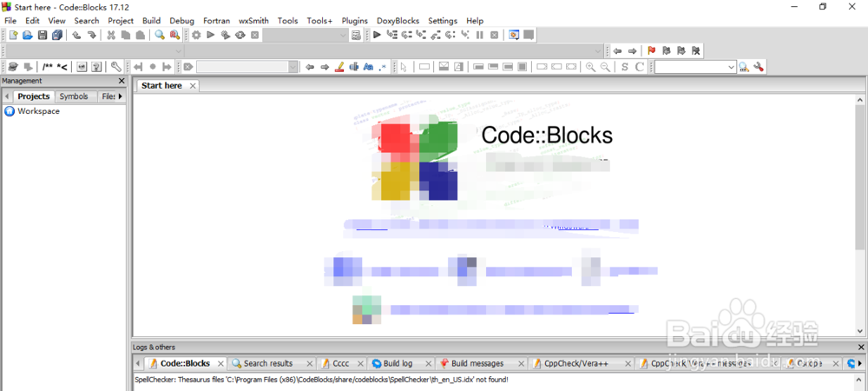
Task: Create a new file with the toolbar icon
Action: coord(13,35)
